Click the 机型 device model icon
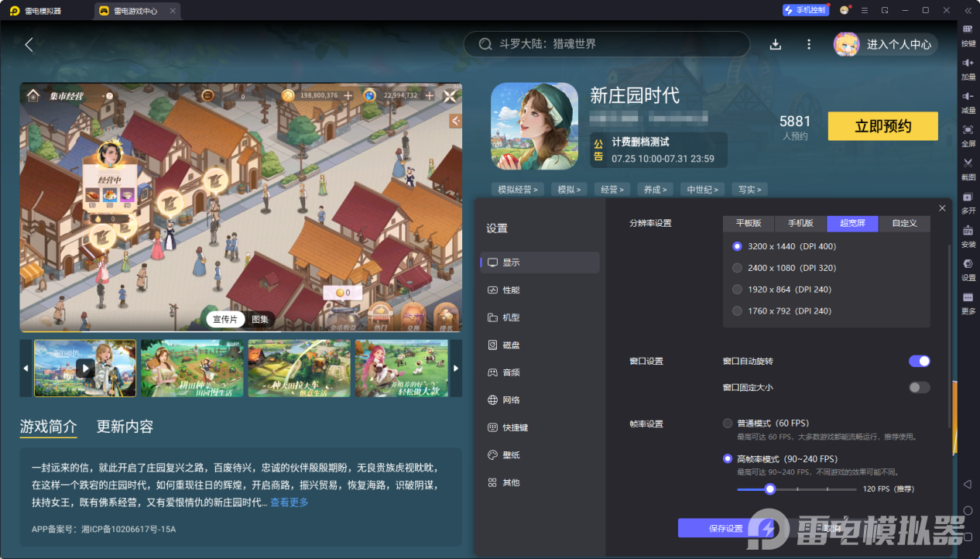The height and width of the screenshot is (559, 980). (493, 317)
